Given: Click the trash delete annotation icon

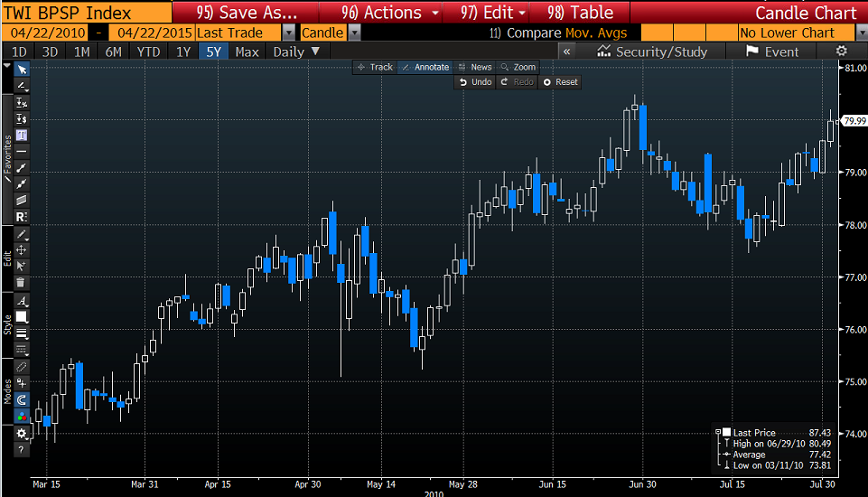Looking at the screenshot, I should click(x=21, y=283).
